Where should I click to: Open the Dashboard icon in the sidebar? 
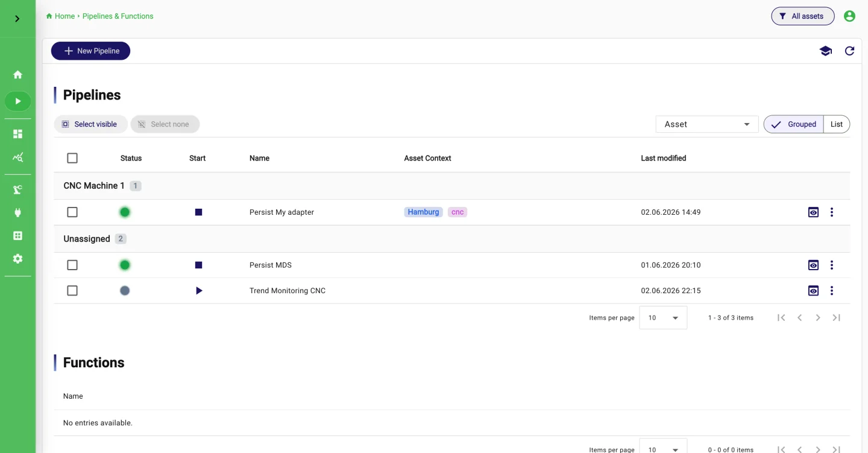pos(17,134)
